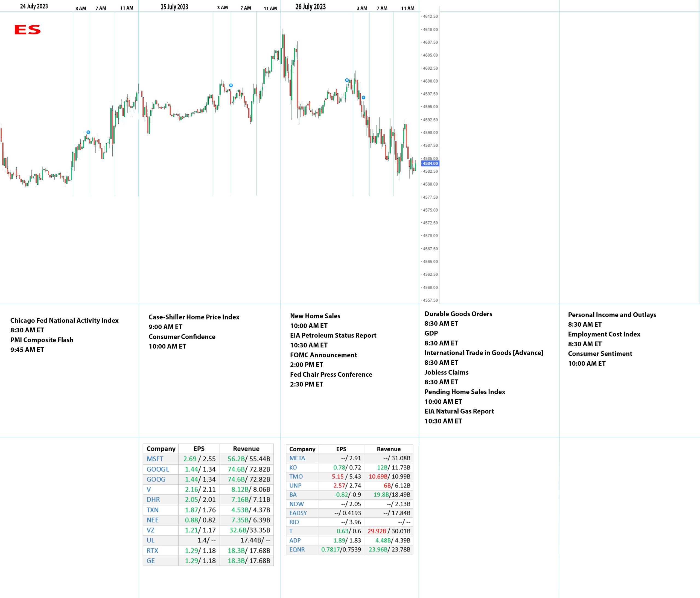The width and height of the screenshot is (700, 598).
Task: Click the UNP ticker
Action: coord(295,486)
